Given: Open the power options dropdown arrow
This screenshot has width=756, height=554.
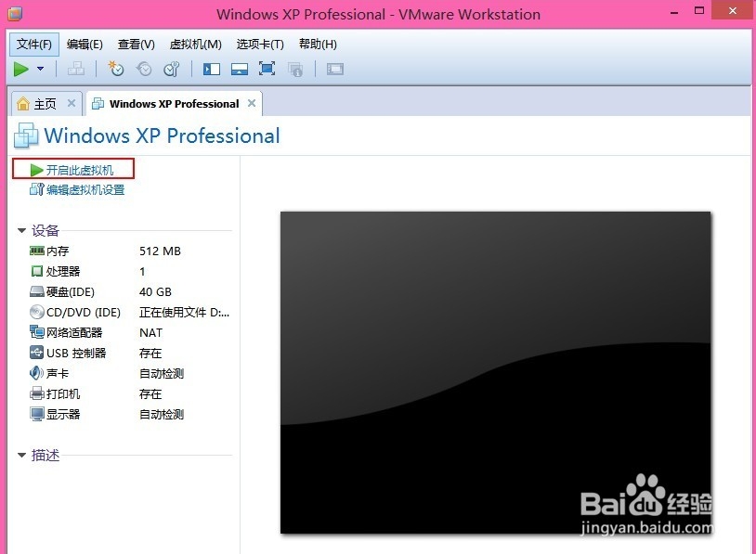Looking at the screenshot, I should pos(41,69).
